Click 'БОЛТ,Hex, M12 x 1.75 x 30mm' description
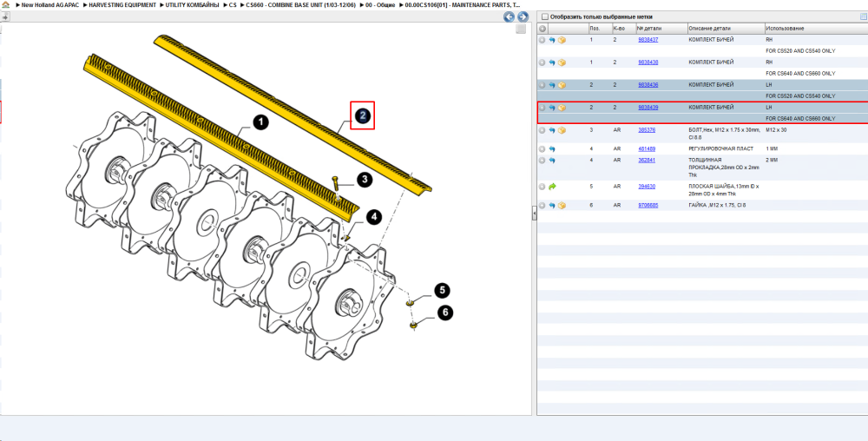The image size is (868, 441). pos(724,134)
